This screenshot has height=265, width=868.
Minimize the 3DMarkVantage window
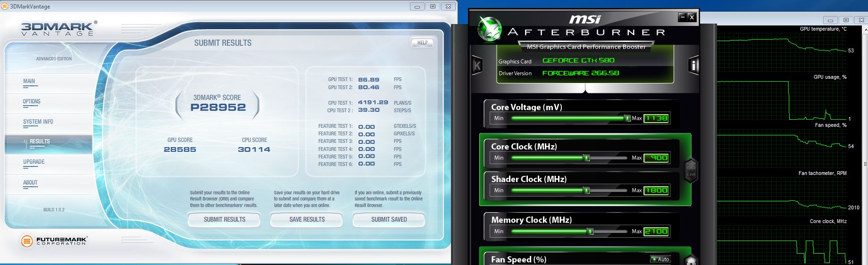click(x=417, y=6)
